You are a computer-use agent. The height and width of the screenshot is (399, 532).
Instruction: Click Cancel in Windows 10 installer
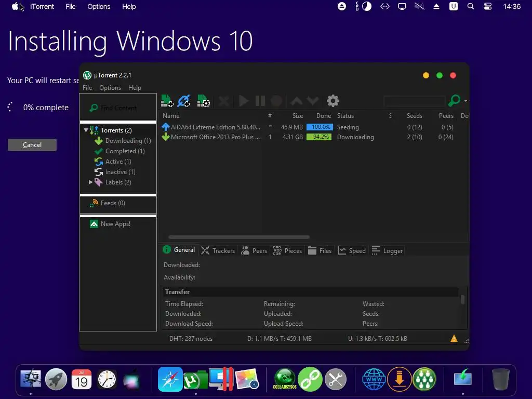[32, 145]
